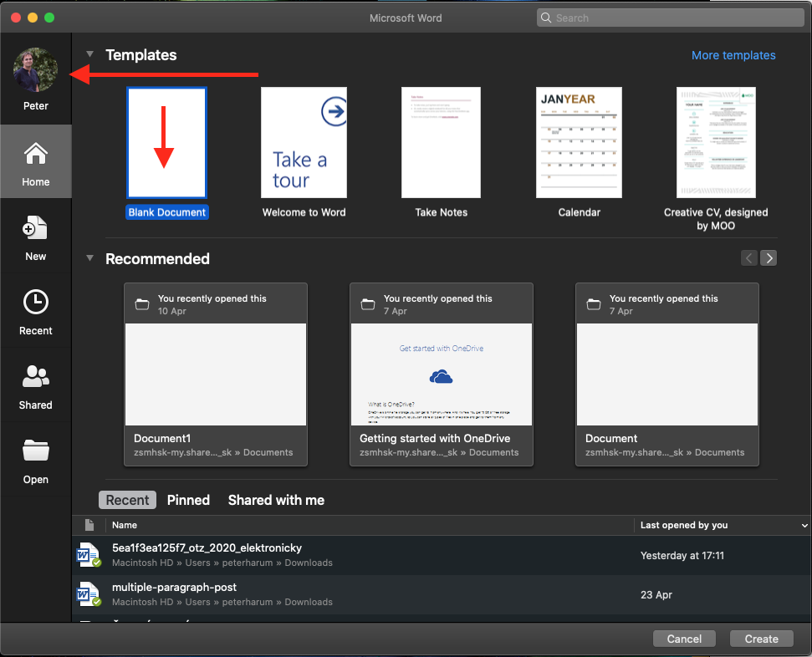Open the Home sidebar section

pos(36,162)
